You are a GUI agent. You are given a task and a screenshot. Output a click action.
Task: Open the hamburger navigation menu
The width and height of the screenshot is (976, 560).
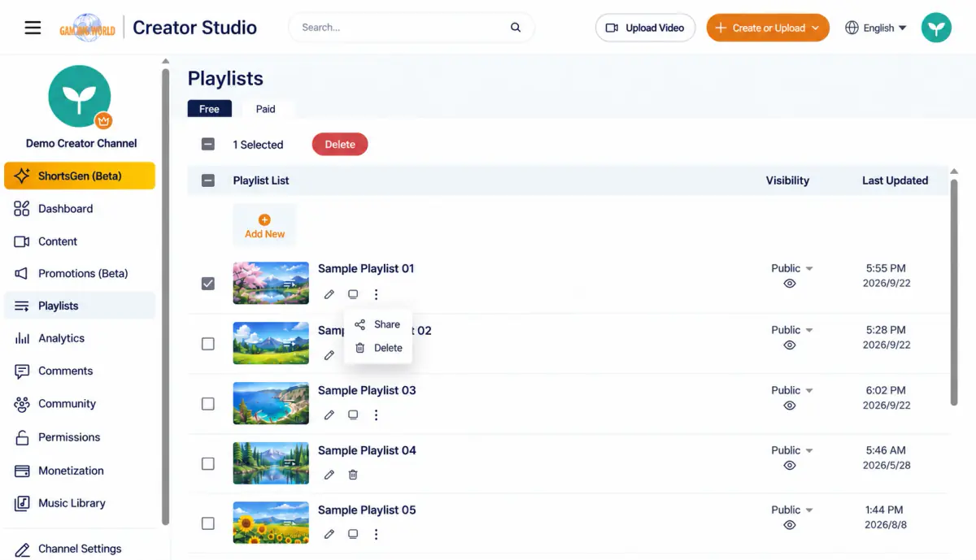[x=33, y=28]
